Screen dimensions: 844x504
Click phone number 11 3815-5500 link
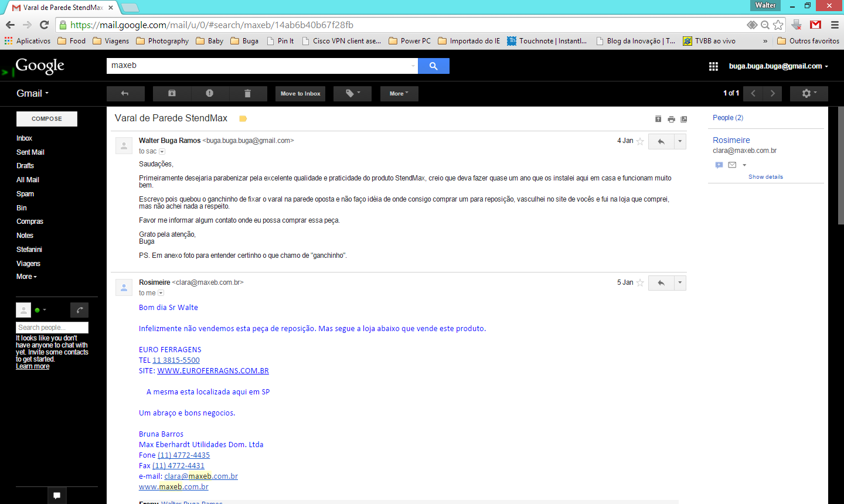click(x=176, y=360)
